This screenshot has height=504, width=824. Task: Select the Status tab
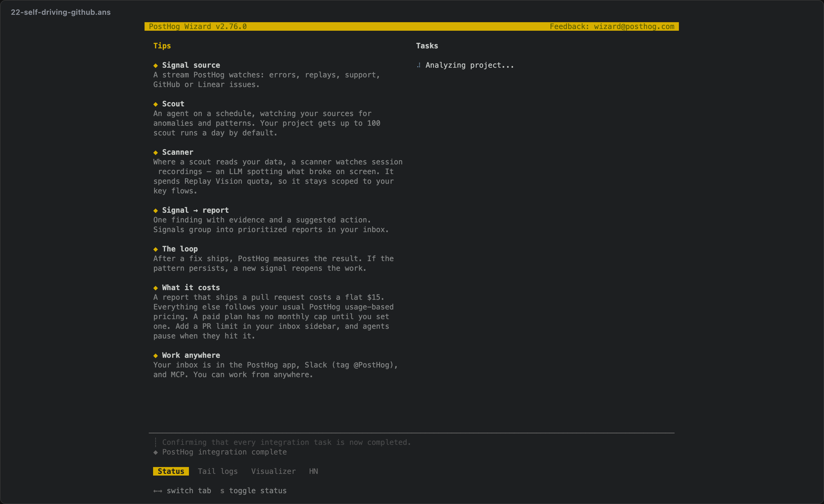pyautogui.click(x=171, y=471)
